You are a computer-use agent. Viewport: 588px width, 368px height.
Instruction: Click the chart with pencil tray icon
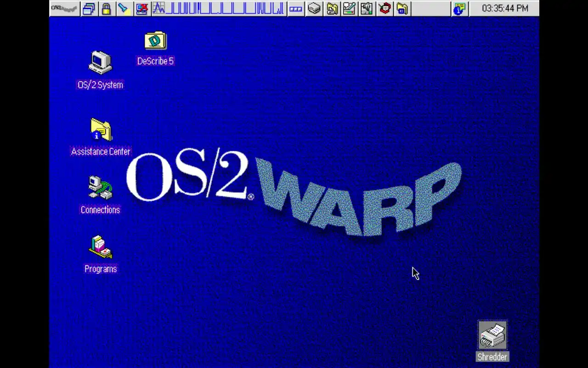point(349,8)
